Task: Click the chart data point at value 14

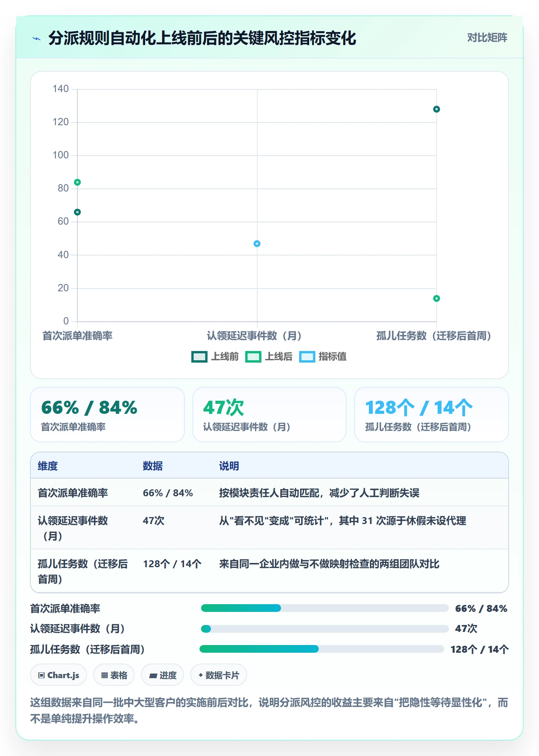Action: pyautogui.click(x=436, y=299)
